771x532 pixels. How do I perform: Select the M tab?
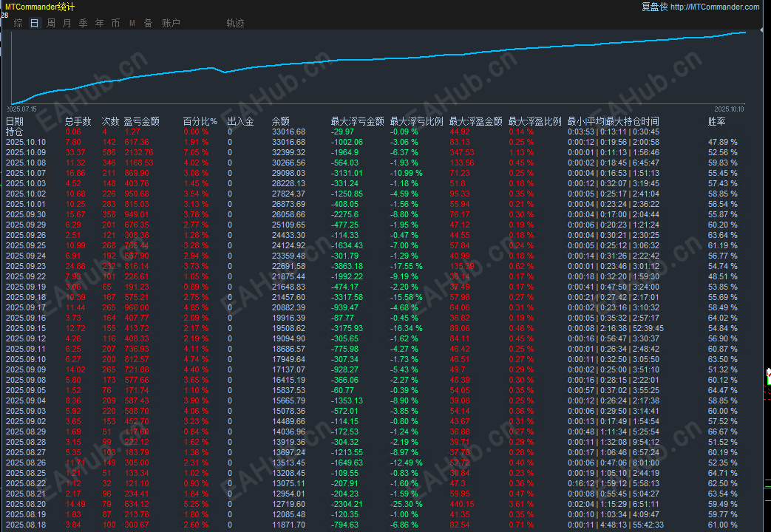(132, 23)
